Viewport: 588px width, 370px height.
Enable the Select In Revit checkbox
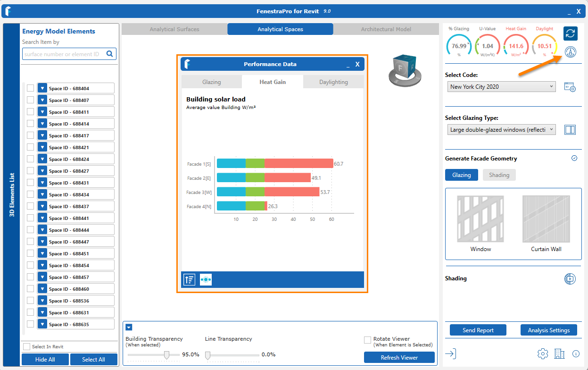coord(27,347)
